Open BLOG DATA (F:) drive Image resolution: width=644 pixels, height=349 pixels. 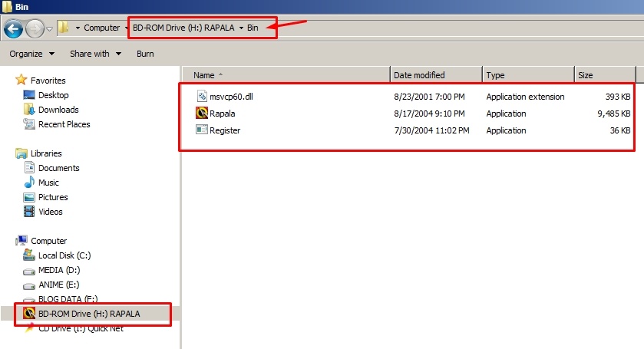point(68,299)
